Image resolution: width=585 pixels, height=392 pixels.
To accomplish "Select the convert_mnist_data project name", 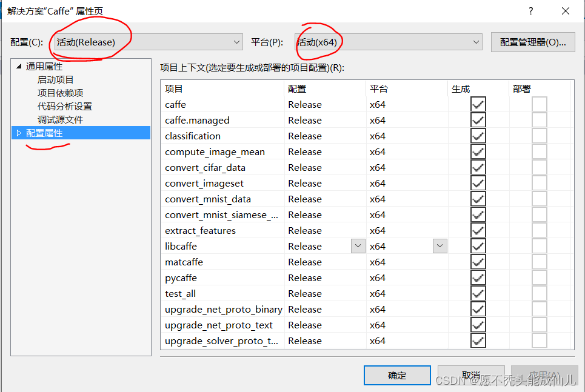I will coord(208,199).
